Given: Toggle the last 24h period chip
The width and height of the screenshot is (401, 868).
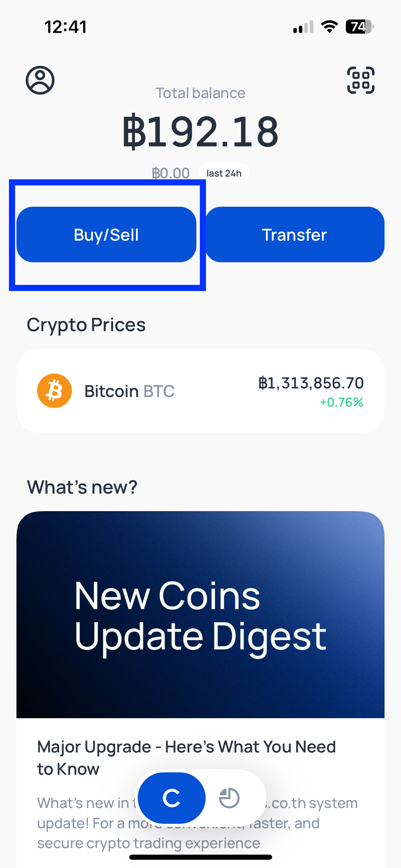Looking at the screenshot, I should (x=224, y=173).
